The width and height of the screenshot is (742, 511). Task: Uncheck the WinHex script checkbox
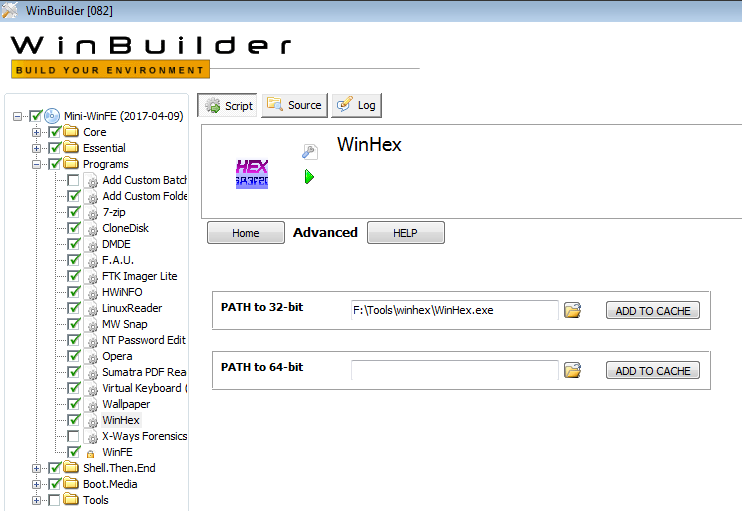click(74, 420)
